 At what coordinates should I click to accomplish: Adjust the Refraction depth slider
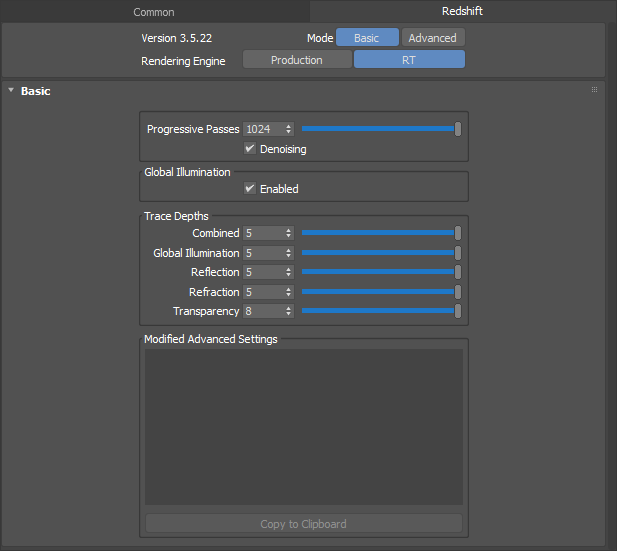(381, 292)
